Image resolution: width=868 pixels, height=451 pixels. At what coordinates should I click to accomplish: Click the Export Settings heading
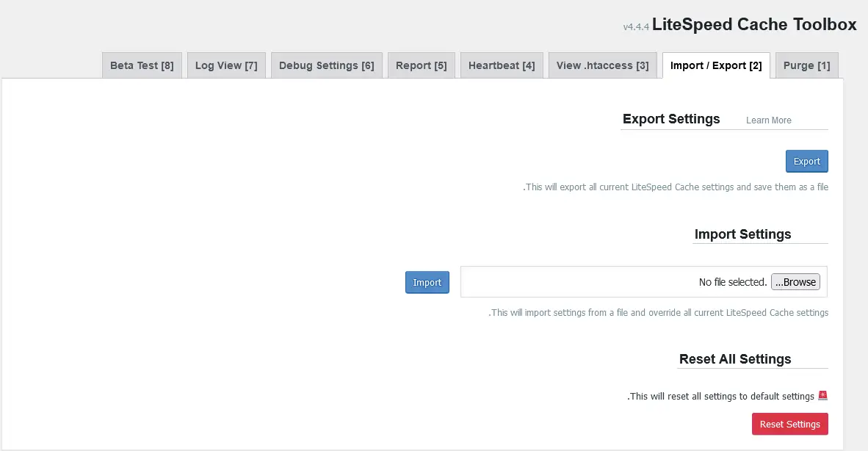671,119
